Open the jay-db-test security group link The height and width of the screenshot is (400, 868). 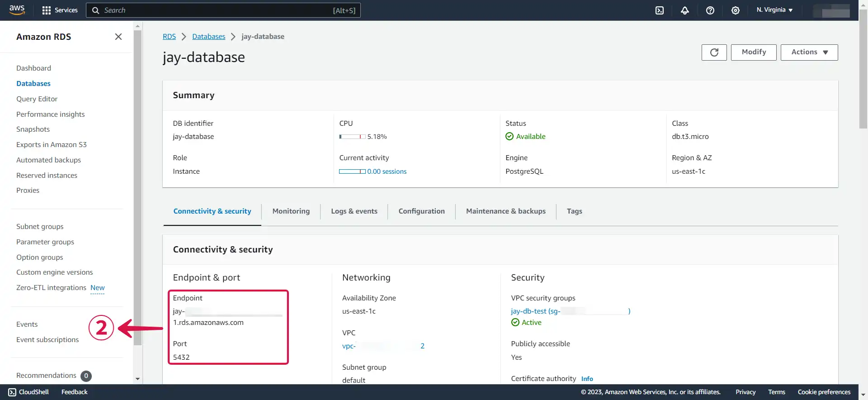pyautogui.click(x=571, y=311)
